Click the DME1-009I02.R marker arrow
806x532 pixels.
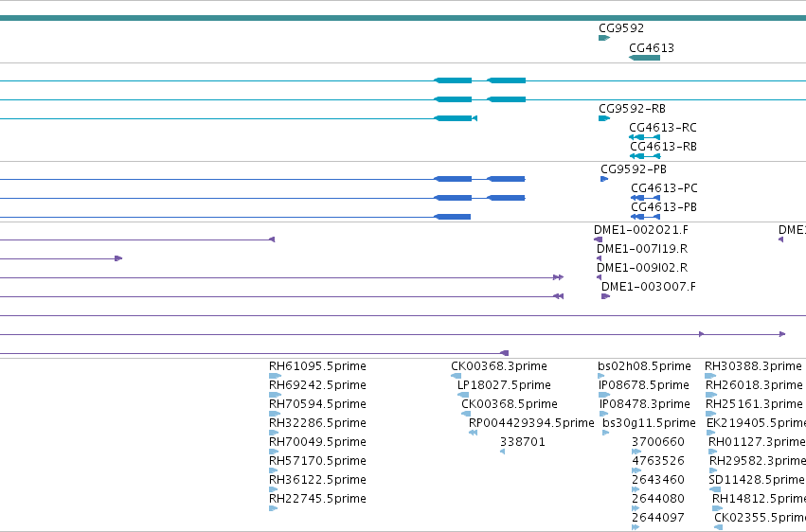click(599, 277)
